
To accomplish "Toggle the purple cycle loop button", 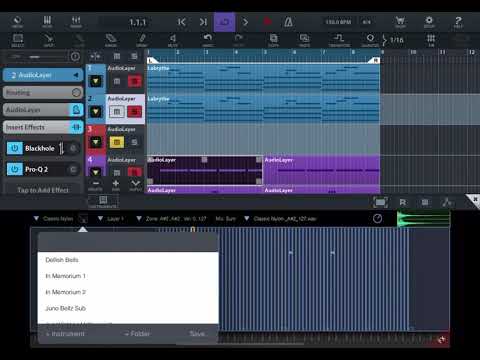I will (224, 22).
